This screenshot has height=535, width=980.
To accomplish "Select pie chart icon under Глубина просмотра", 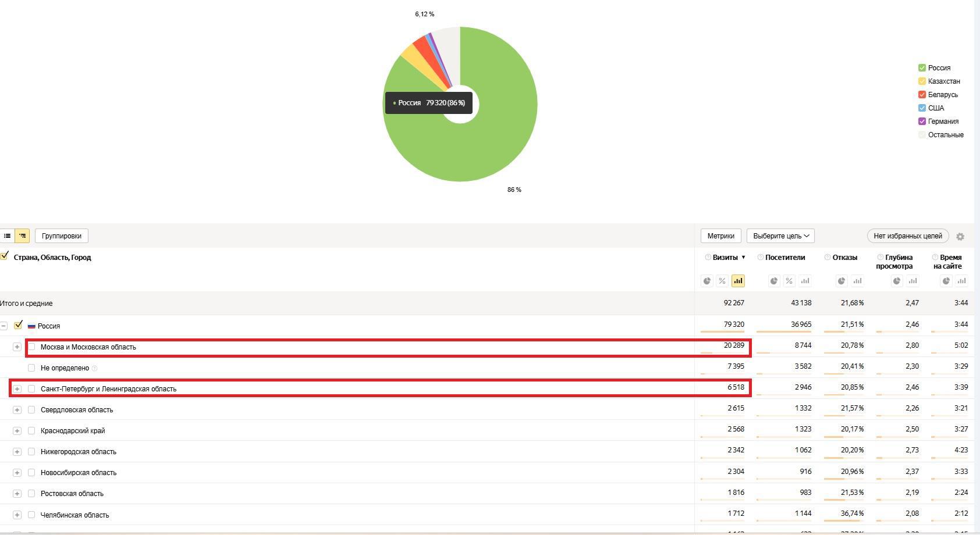I will click(x=897, y=281).
